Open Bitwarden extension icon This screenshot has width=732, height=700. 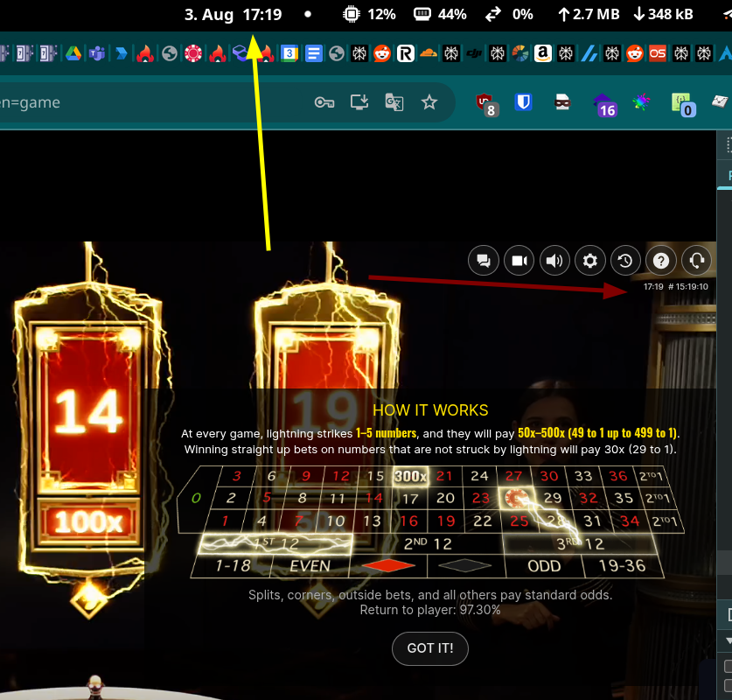click(523, 102)
